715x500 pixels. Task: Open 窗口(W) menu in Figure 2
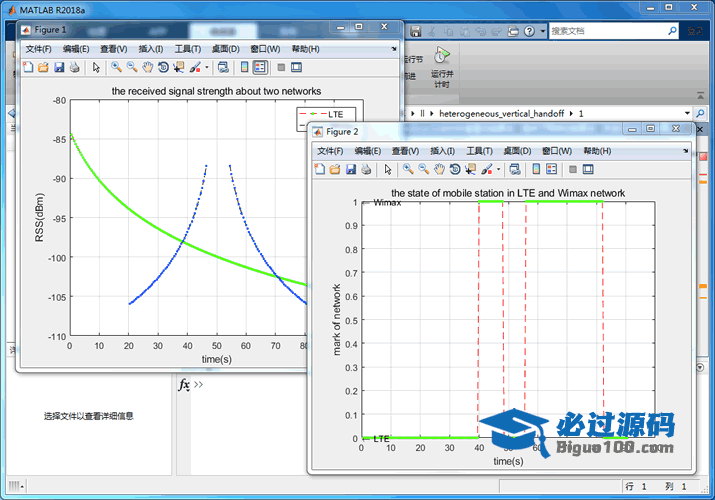[x=557, y=151]
